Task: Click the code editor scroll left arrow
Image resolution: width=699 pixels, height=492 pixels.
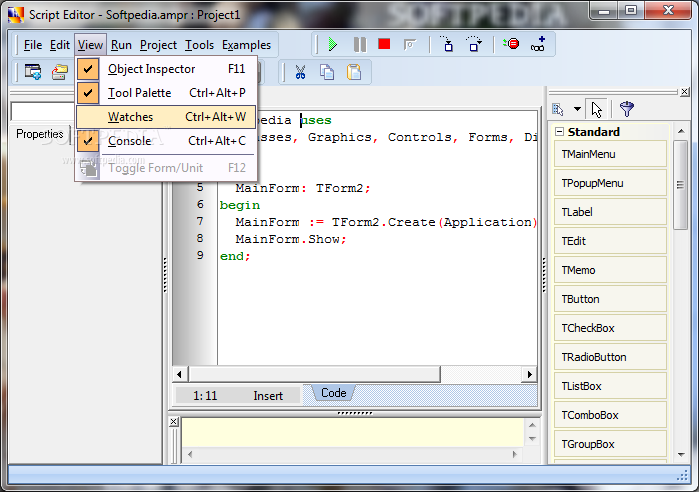Action: pos(179,374)
